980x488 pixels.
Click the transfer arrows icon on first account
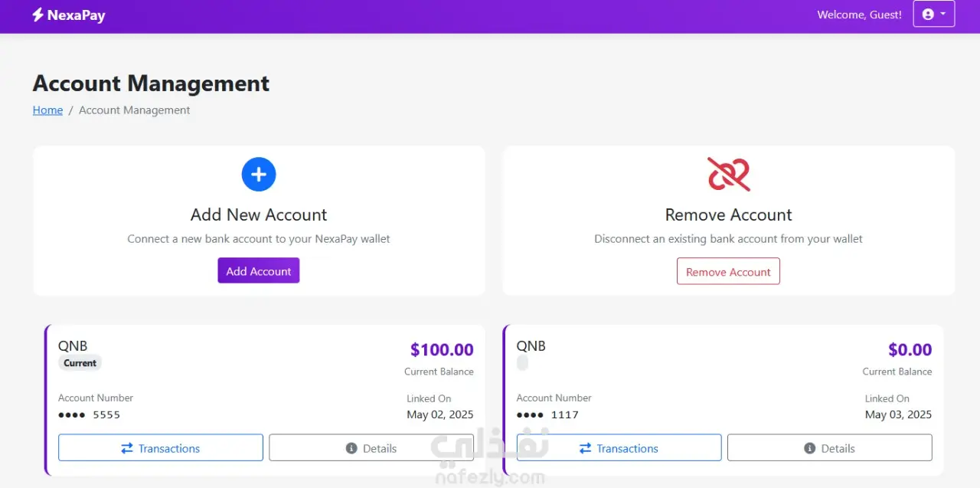point(127,448)
